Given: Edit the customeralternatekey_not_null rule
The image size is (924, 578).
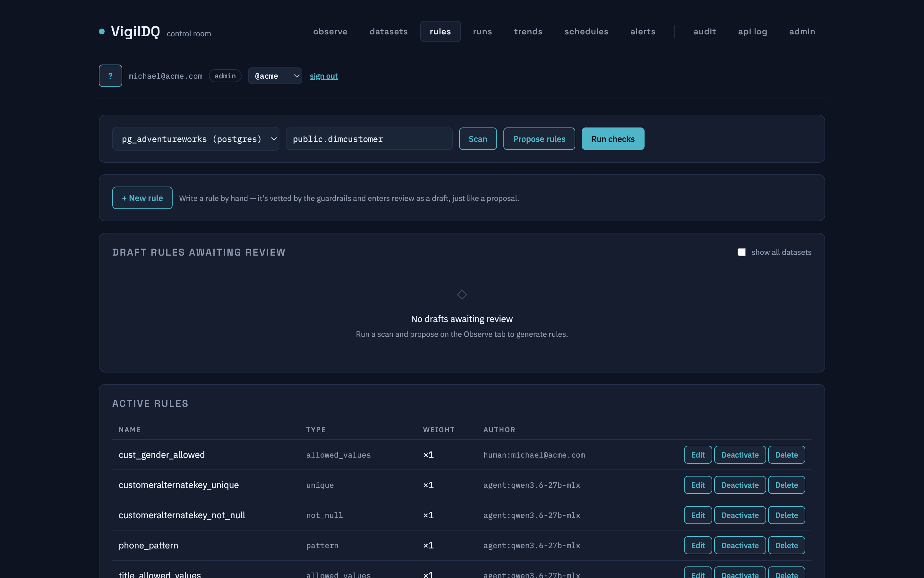Looking at the screenshot, I should tap(697, 515).
